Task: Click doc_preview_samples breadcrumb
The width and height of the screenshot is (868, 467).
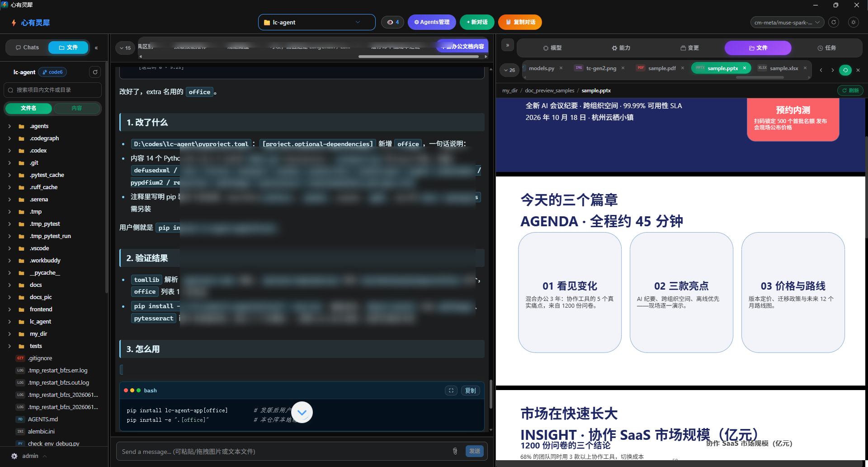Action: [x=549, y=91]
